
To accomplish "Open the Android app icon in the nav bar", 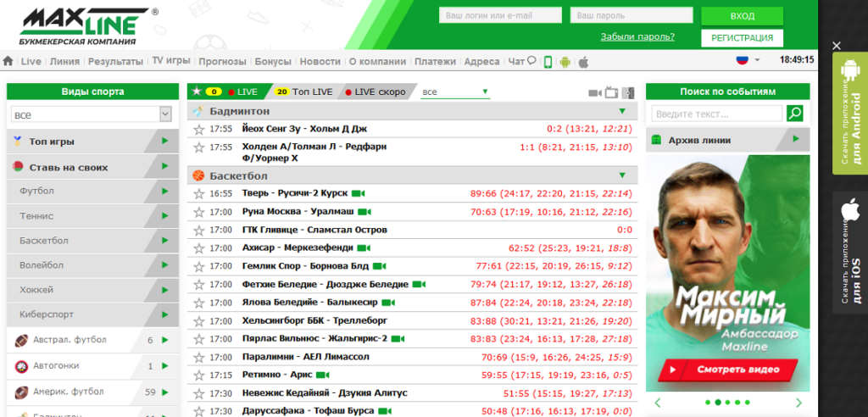I will [x=565, y=62].
